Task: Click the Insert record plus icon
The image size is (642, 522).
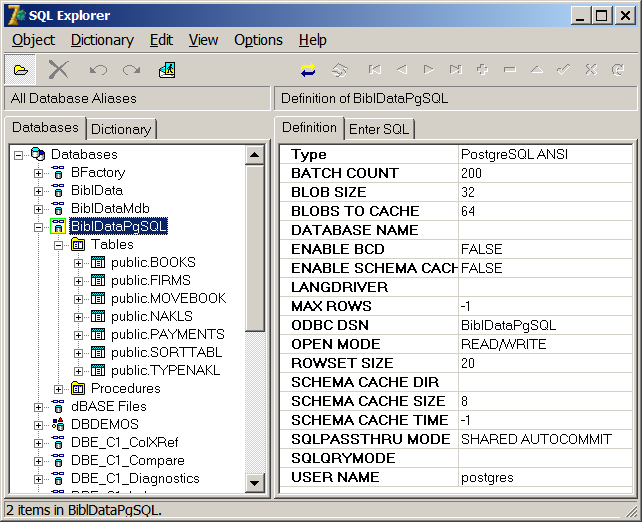Action: [x=482, y=70]
